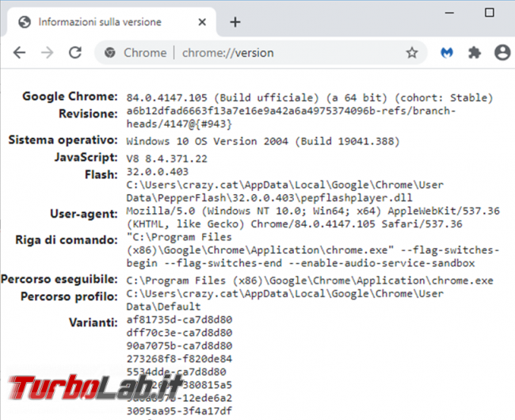Bookmark this page with the star icon

412,52
